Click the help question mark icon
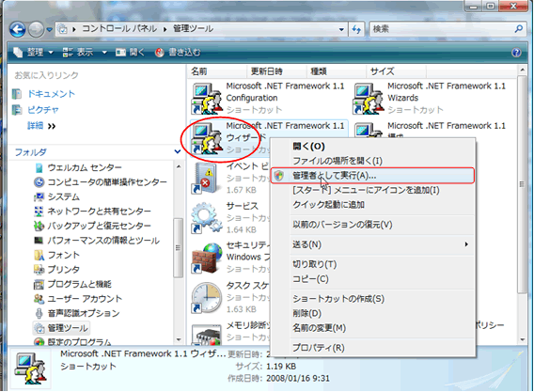The image size is (534, 392). (516, 53)
